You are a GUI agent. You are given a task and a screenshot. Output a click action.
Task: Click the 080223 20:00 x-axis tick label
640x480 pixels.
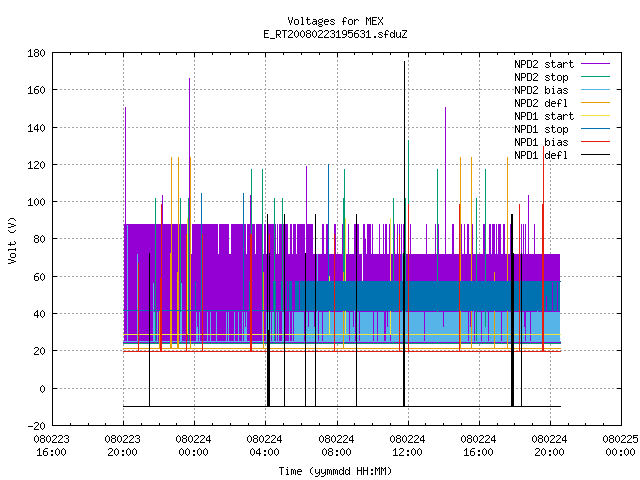(x=122, y=446)
